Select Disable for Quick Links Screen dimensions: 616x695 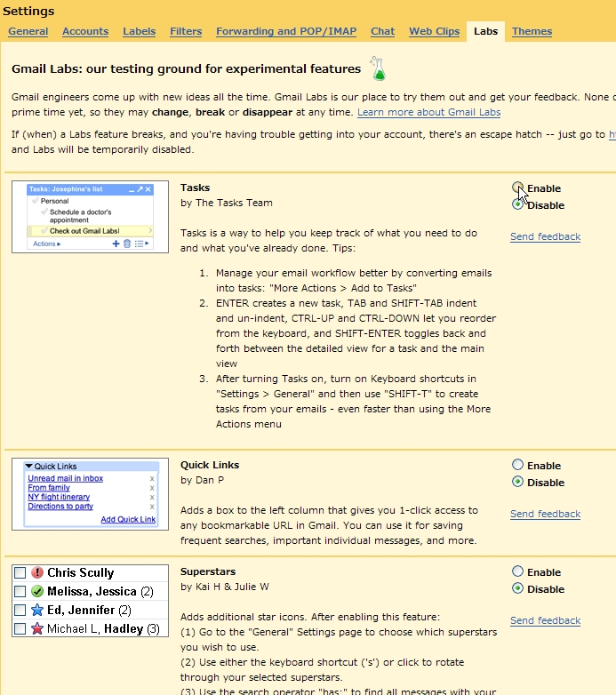point(517,482)
